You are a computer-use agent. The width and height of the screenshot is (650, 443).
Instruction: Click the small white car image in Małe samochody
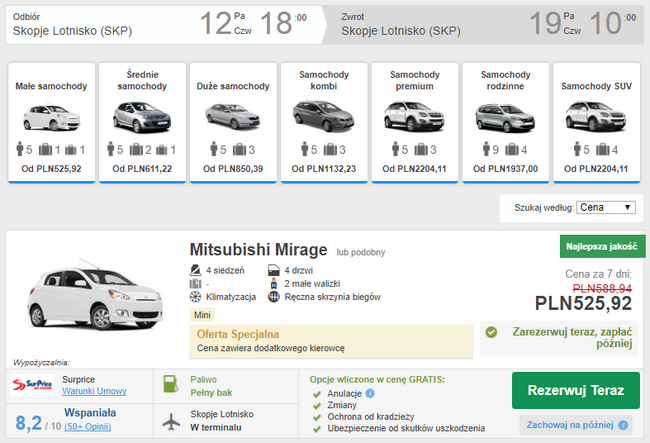click(51, 116)
